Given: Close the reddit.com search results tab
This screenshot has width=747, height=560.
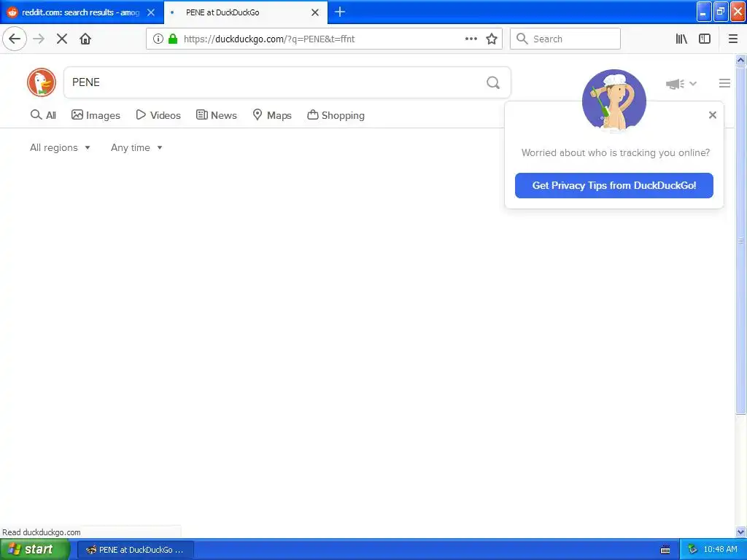Looking at the screenshot, I should point(151,12).
